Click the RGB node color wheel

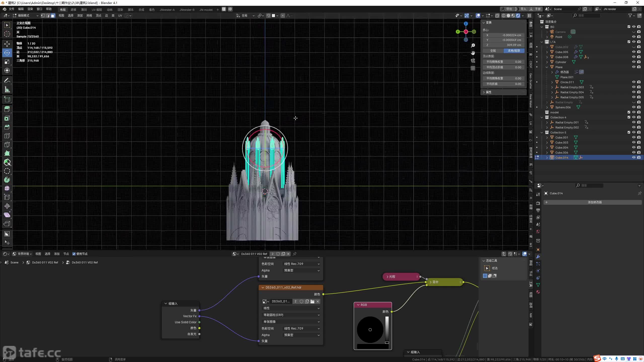370,330
